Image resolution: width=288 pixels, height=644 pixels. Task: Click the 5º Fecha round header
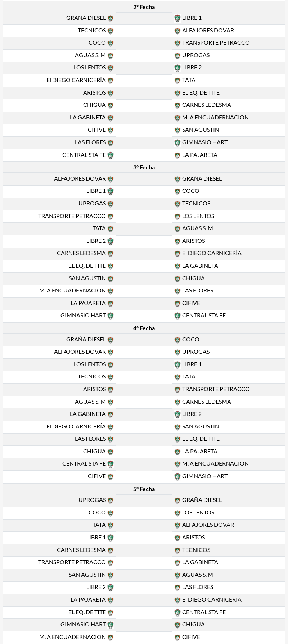144,489
